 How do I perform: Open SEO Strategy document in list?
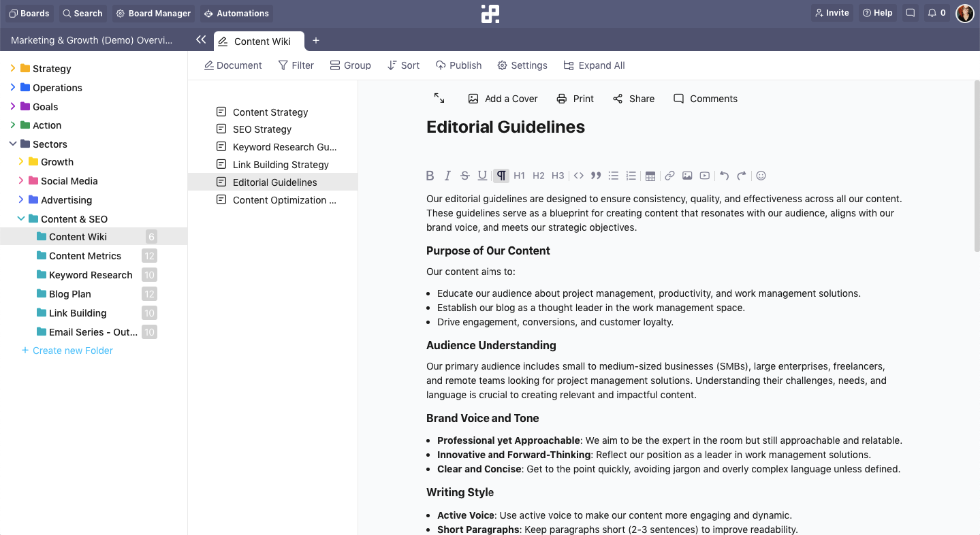262,129
